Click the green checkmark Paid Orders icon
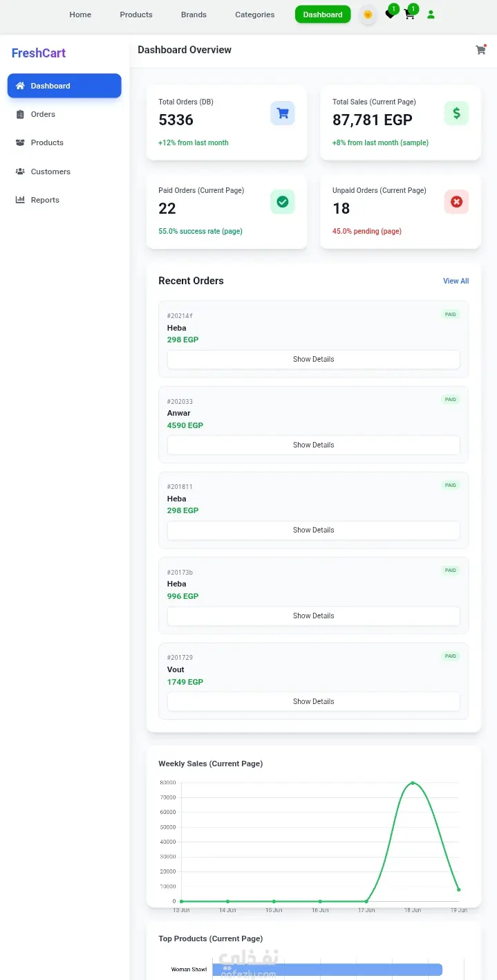This screenshot has width=497, height=980. 282,202
